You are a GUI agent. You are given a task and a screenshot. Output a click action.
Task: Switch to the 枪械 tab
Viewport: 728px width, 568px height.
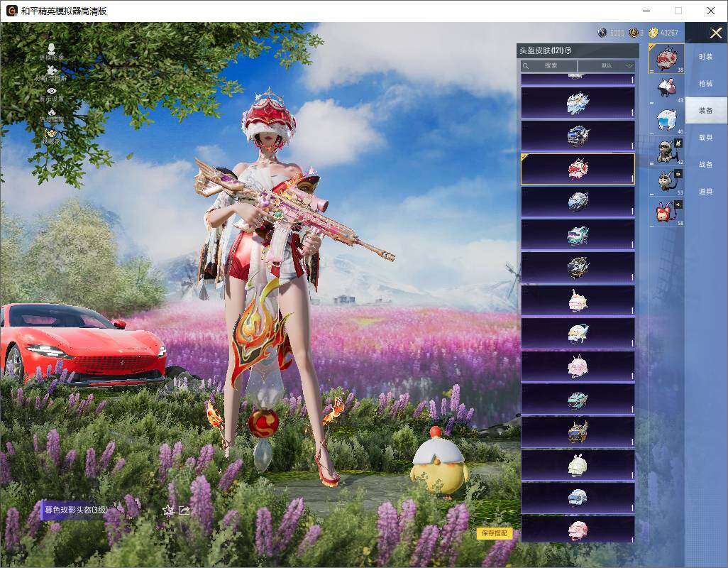tap(706, 84)
